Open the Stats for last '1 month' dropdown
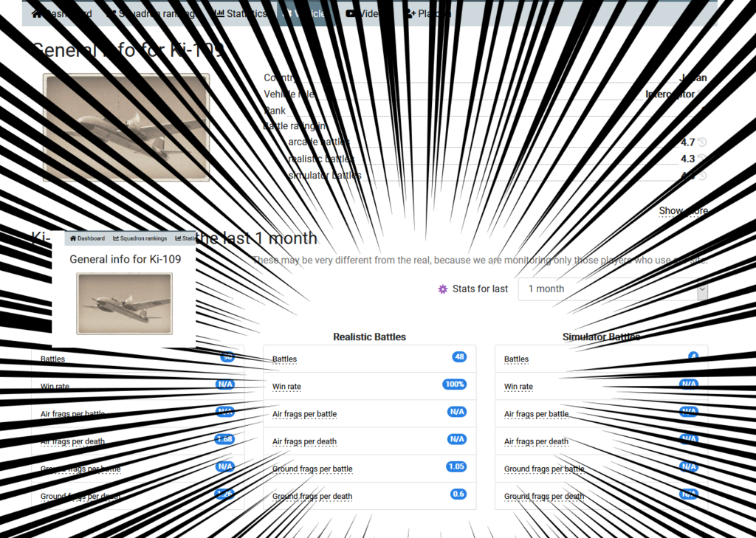This screenshot has width=756, height=538. tap(613, 289)
